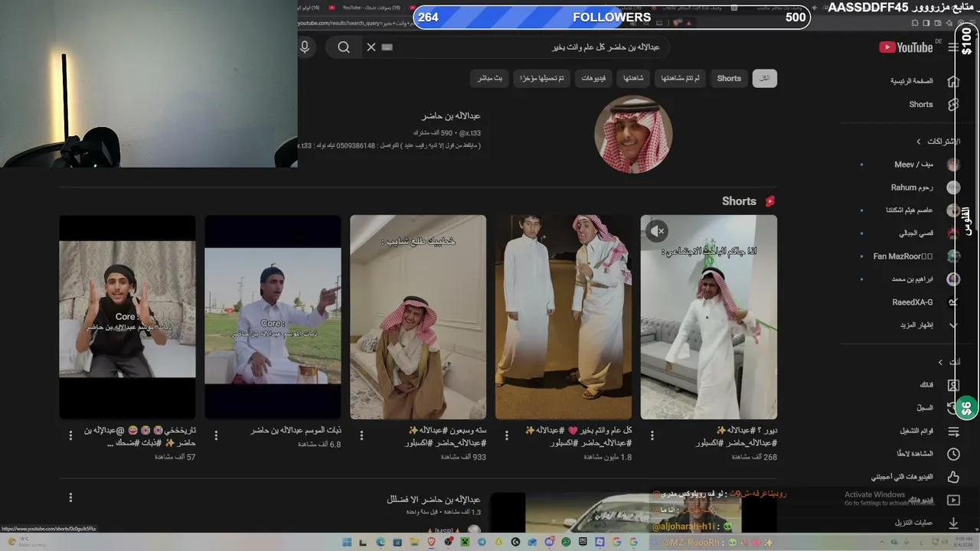The width and height of the screenshot is (980, 551).
Task: Open options menu for the 268 ألف Short
Action: pos(652,435)
